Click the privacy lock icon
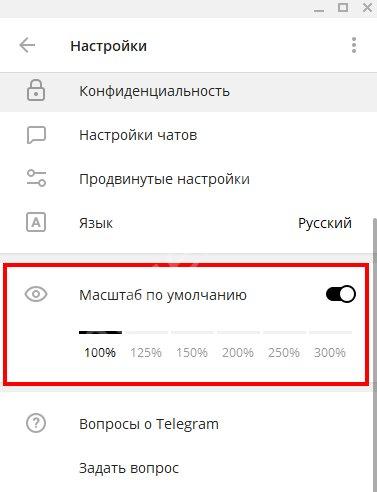The width and height of the screenshot is (377, 492). (x=36, y=90)
